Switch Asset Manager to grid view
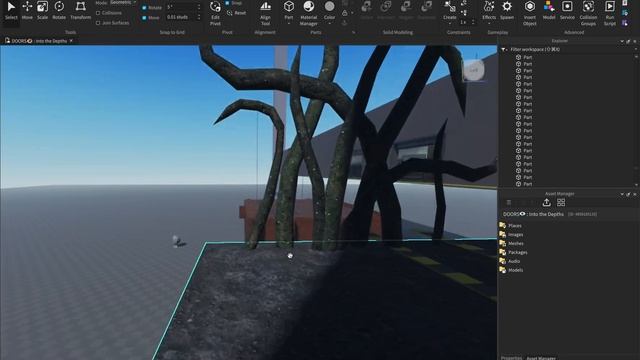 pos(561,202)
